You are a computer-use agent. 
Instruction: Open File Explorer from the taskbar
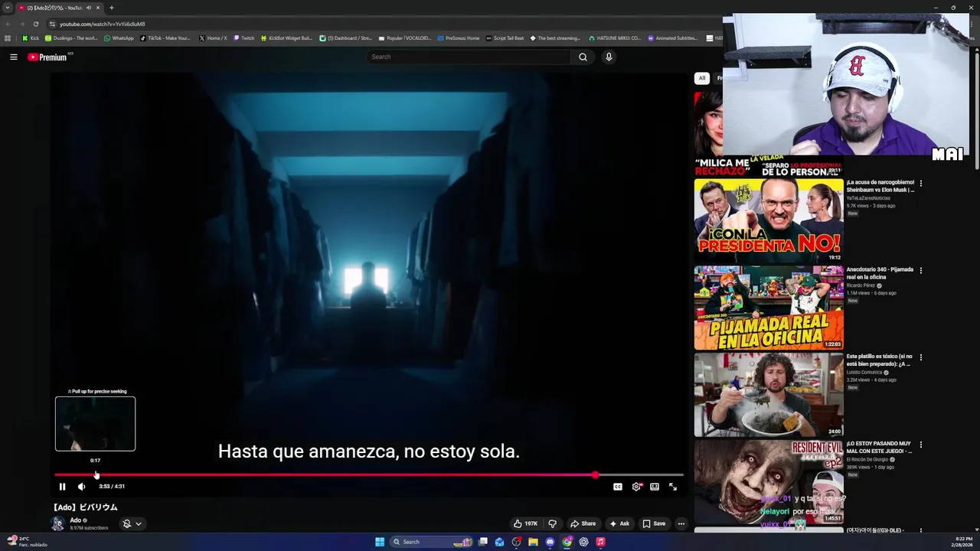pos(533,542)
